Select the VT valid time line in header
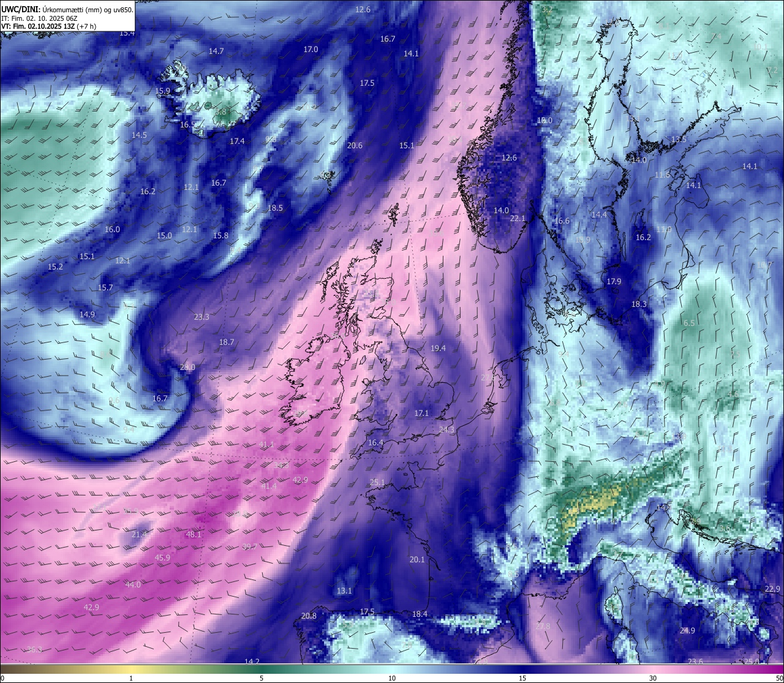Screen dimensions: 784x683 (48, 26)
